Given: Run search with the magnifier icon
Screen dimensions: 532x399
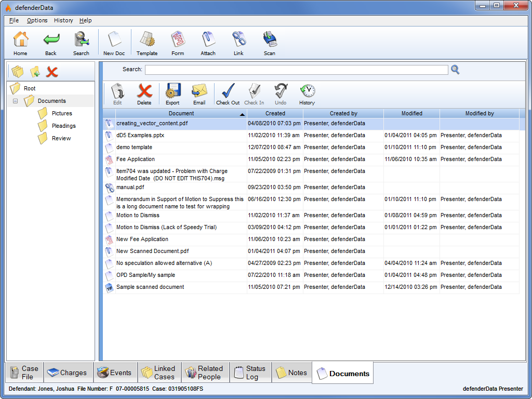Looking at the screenshot, I should 455,70.
